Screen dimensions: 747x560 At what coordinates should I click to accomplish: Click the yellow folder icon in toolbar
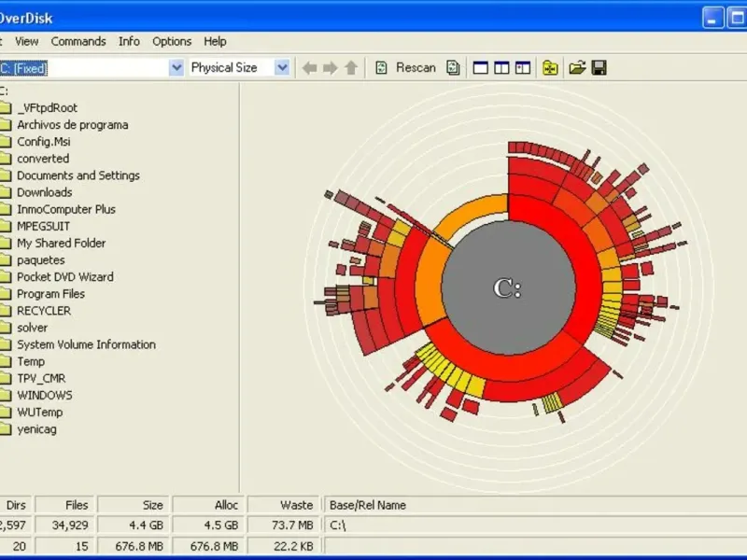[x=551, y=67]
